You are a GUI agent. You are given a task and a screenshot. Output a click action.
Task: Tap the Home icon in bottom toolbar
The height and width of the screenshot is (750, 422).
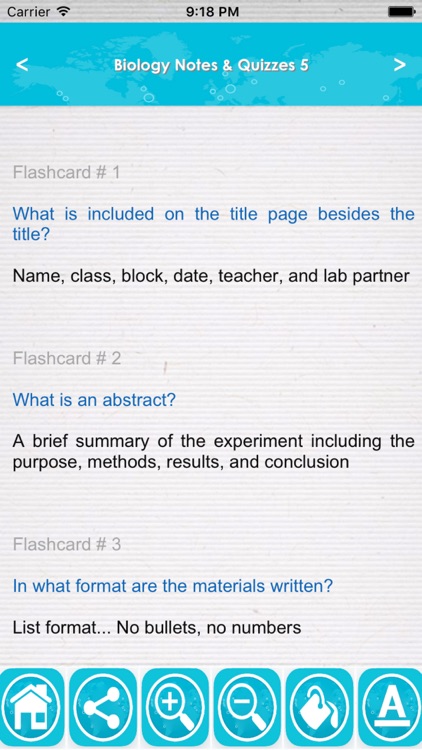32,707
